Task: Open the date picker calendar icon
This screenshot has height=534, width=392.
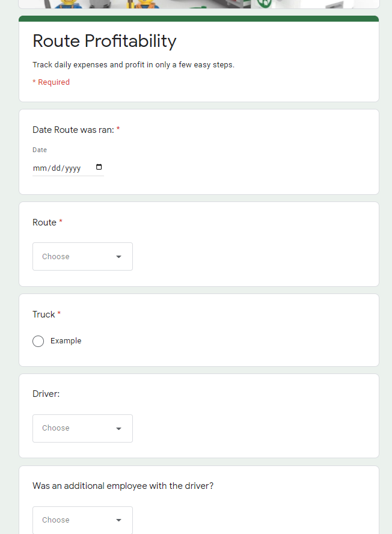Action: coord(98,167)
